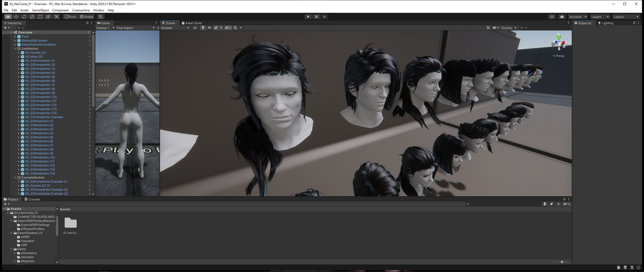Toggle hidden objects visibility counter
The height and width of the screenshot is (272, 644).
228,27
